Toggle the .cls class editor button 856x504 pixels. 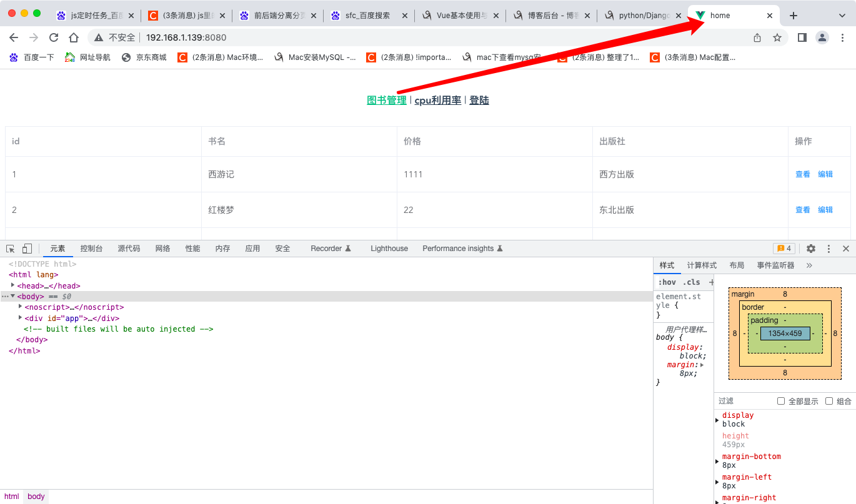[x=692, y=282]
